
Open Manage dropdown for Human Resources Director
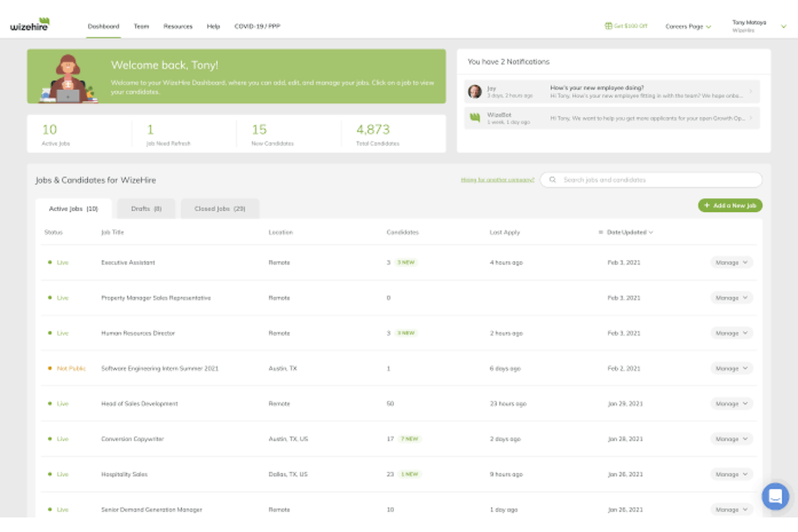732,333
